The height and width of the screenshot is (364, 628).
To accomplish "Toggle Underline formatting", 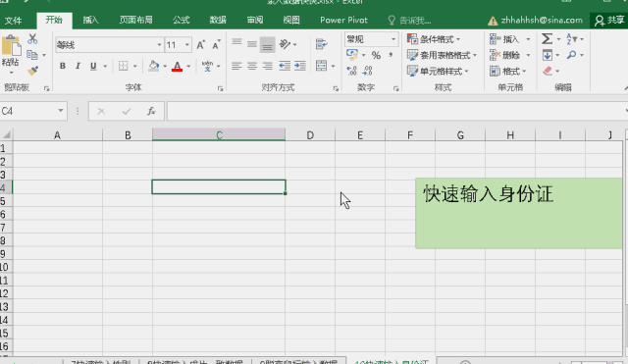I will click(93, 66).
